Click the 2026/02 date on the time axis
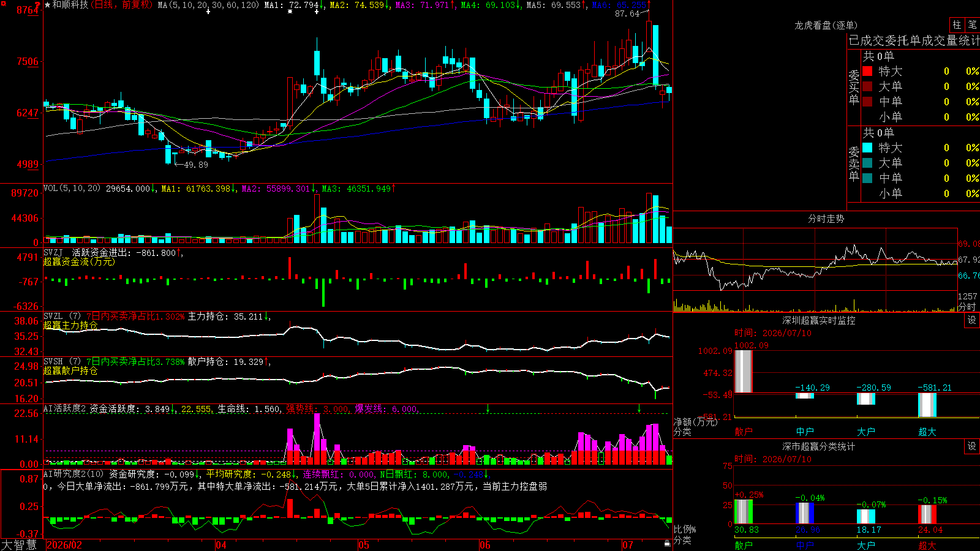 point(64,545)
